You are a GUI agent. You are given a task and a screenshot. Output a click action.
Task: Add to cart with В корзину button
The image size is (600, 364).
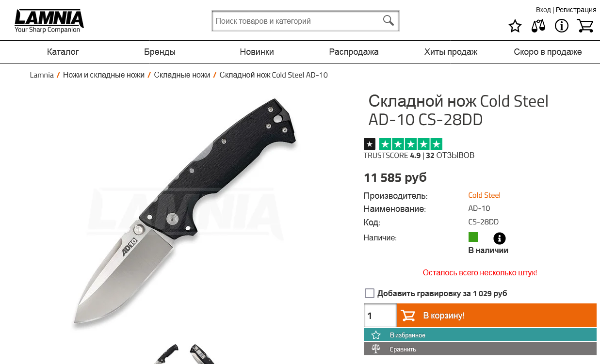pos(497,316)
